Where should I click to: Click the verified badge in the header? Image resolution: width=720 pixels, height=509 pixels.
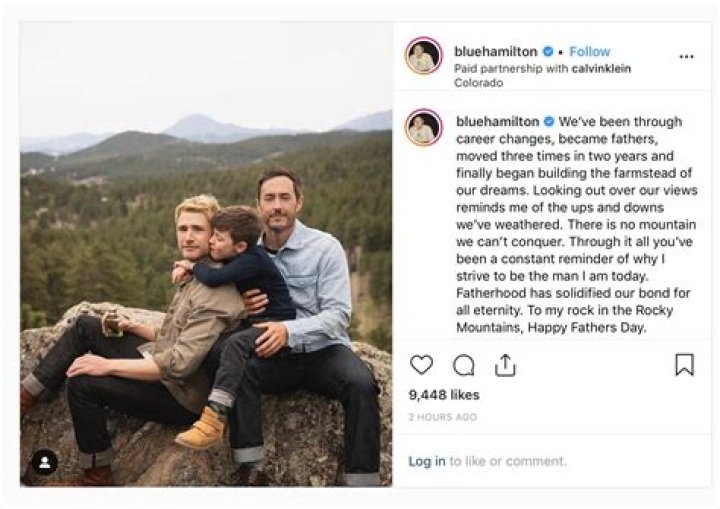548,51
